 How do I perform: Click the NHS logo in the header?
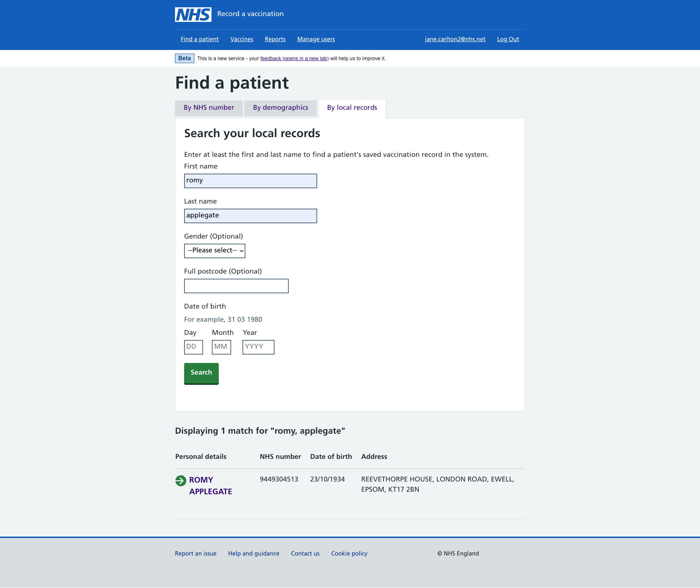pyautogui.click(x=193, y=14)
